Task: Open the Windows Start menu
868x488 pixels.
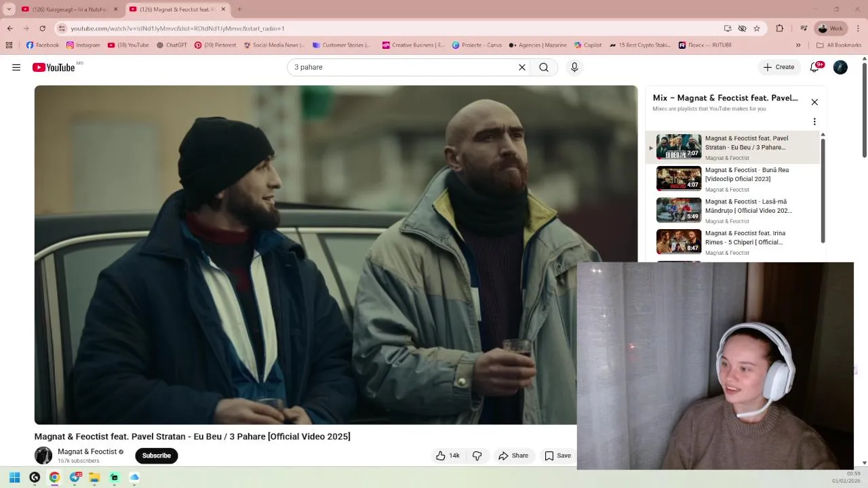Action: 14,478
